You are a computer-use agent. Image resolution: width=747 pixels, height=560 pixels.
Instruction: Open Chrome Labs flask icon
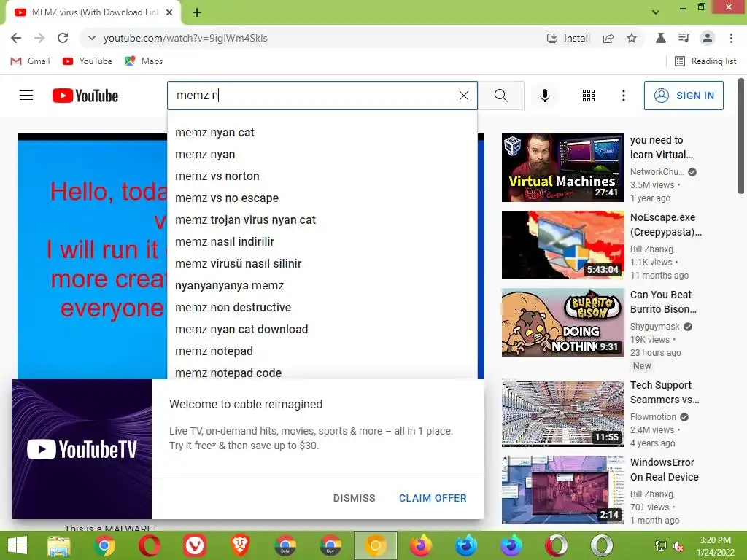pyautogui.click(x=660, y=38)
